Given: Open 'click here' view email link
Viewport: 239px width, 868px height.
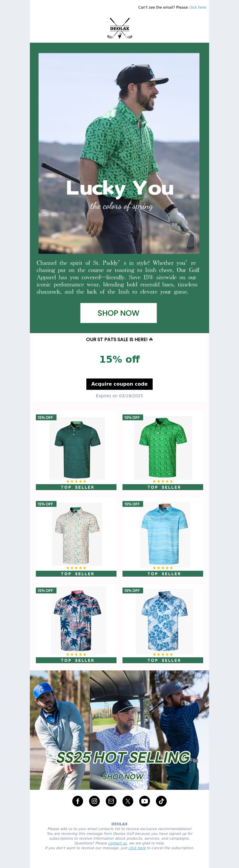Looking at the screenshot, I should click(x=197, y=7).
